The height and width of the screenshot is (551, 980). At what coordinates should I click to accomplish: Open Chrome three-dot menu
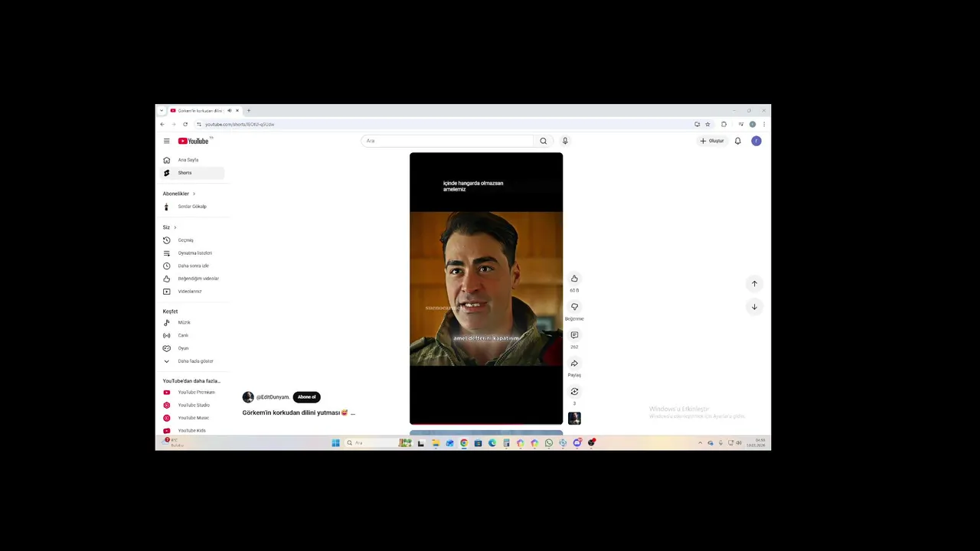coord(763,124)
